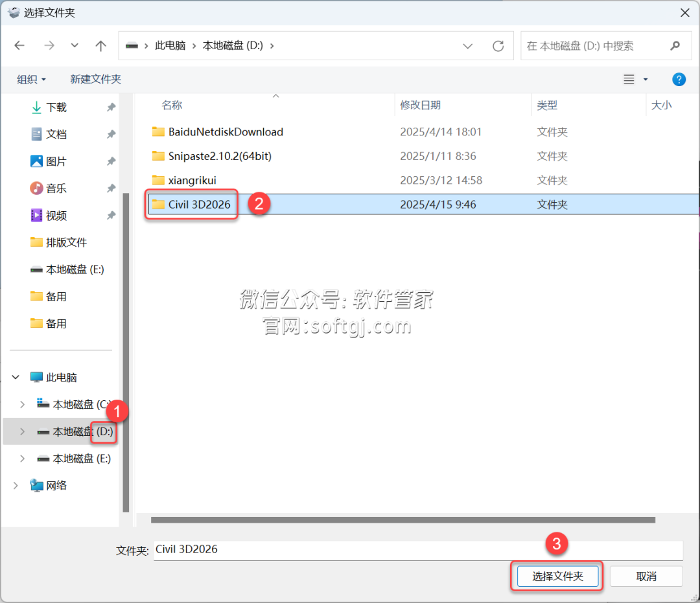Sort by 大小 column header

tap(661, 106)
